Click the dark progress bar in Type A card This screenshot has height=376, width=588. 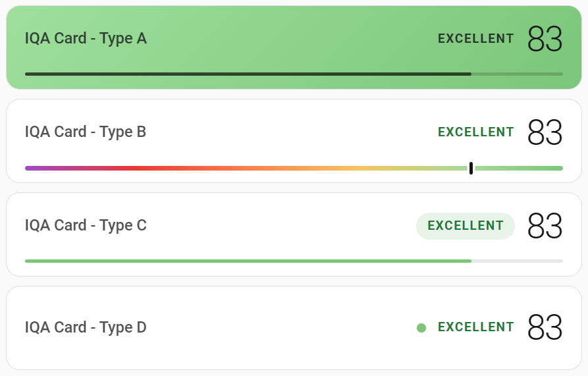(x=248, y=74)
